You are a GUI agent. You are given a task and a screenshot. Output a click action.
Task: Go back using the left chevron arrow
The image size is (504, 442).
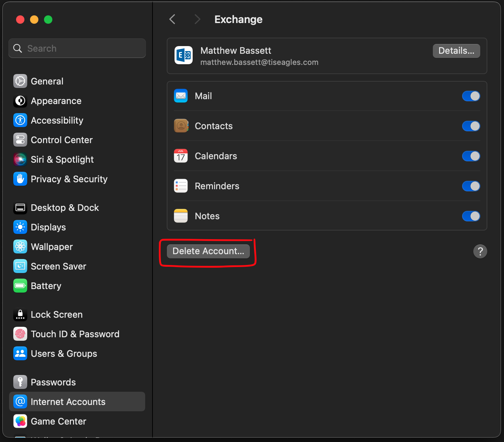(x=172, y=19)
